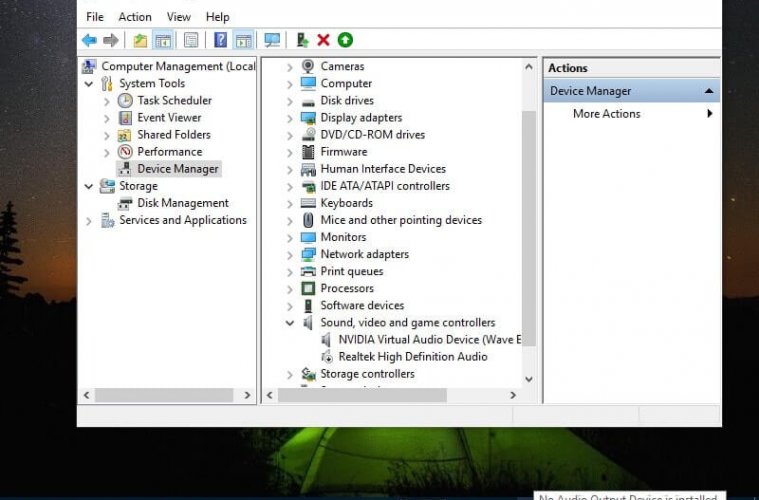The width and height of the screenshot is (759, 500).
Task: Expand the Monitors category
Action: (289, 238)
